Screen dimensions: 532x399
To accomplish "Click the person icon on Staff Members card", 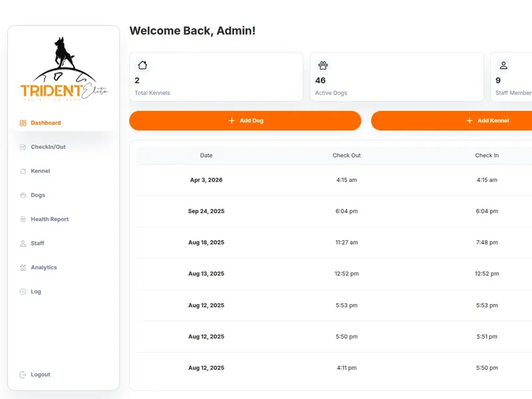I will pos(503,65).
